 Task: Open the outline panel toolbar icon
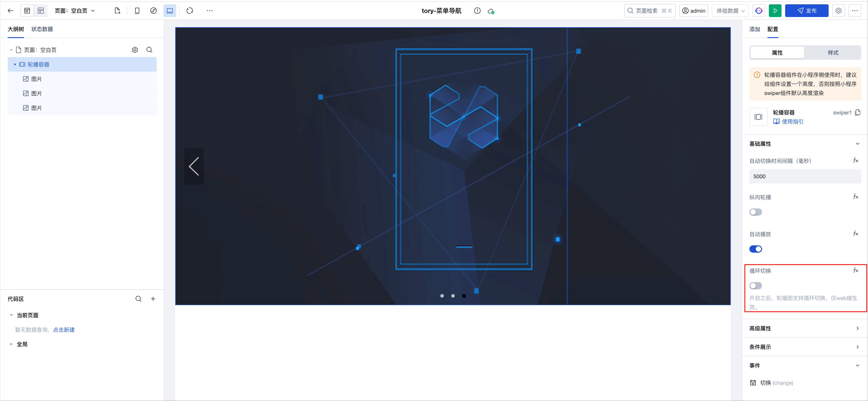[x=27, y=11]
